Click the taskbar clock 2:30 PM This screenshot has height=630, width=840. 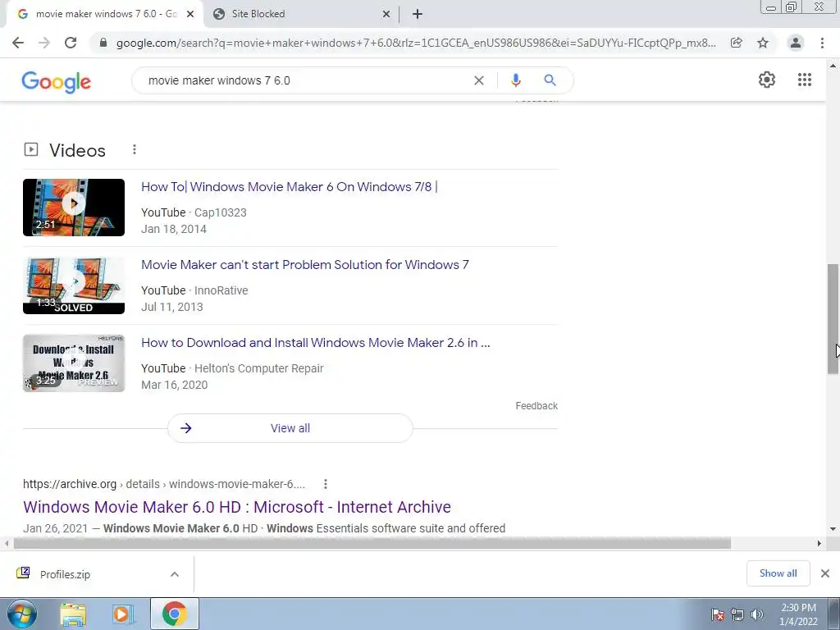click(798, 614)
